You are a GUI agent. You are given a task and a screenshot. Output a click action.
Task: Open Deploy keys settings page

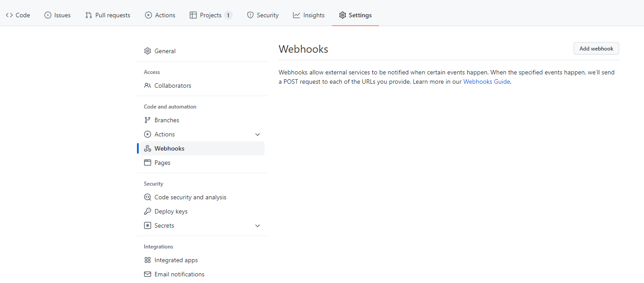pos(202,211)
